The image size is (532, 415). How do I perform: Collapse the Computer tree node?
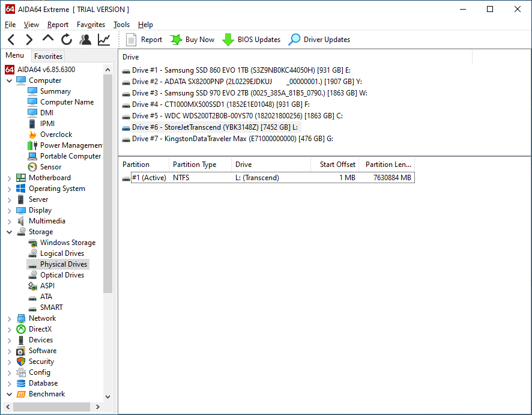[10, 80]
